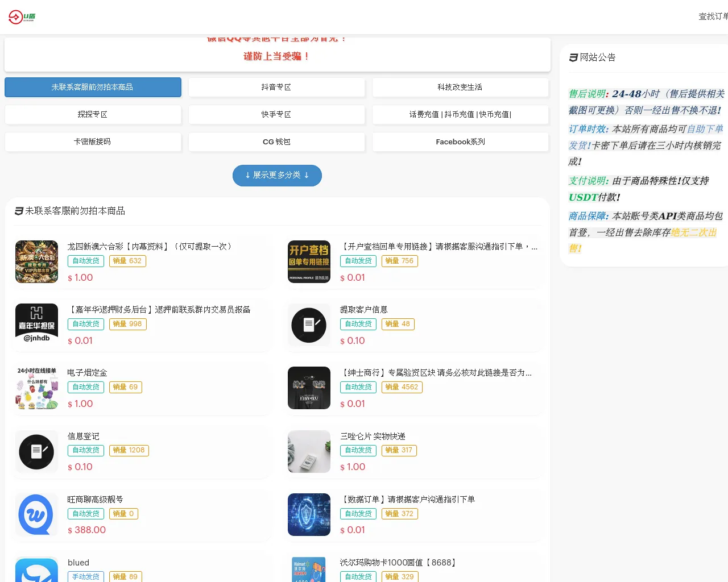Select the 卡密版接码 category

pos(93,142)
